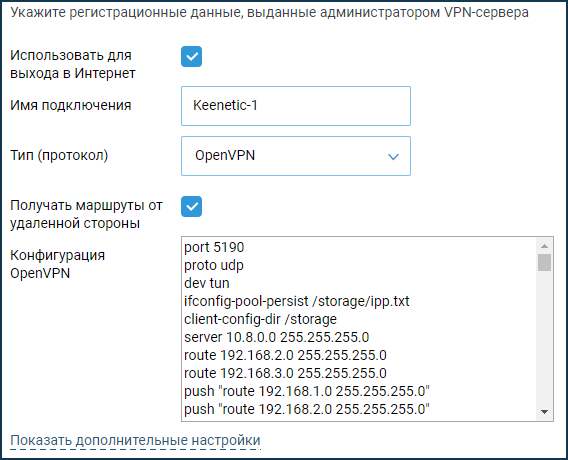Click the scrollbar track below the thumb

544,338
